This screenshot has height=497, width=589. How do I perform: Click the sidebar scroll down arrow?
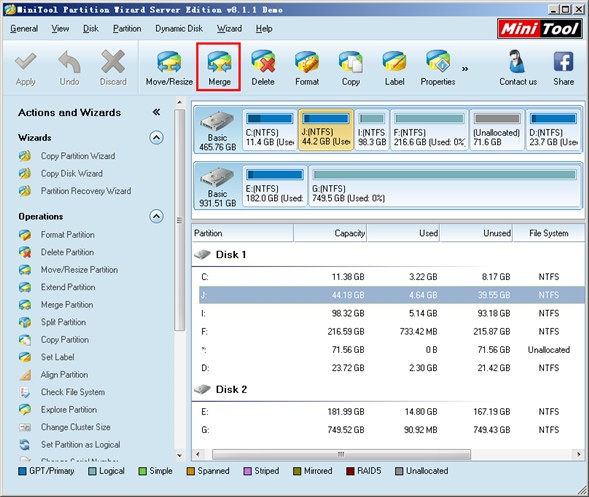click(180, 455)
